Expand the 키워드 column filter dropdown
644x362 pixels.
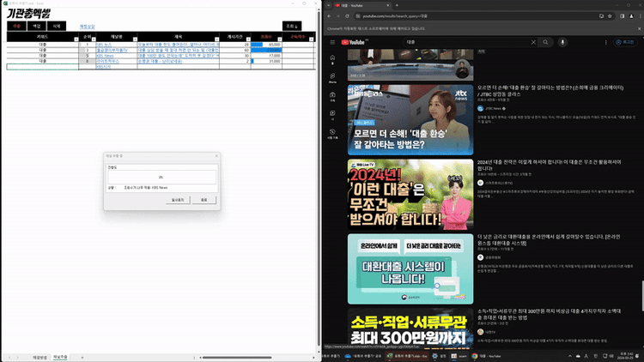coord(76,39)
